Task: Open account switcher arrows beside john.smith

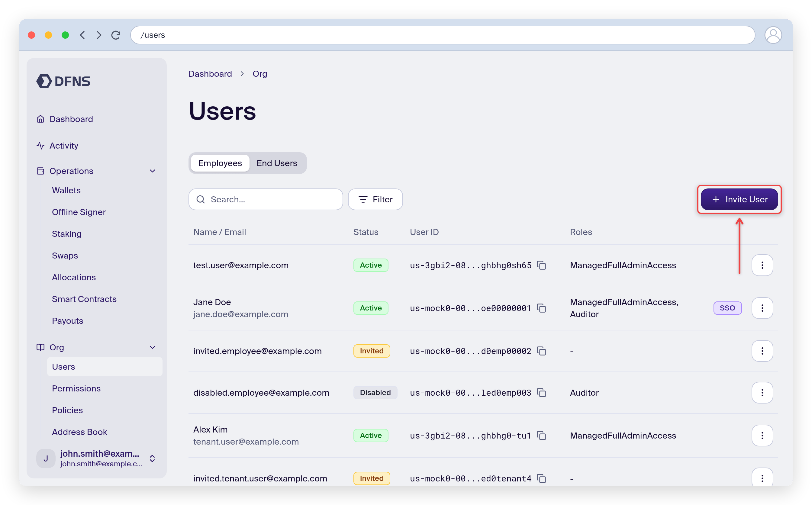Action: [x=152, y=458]
